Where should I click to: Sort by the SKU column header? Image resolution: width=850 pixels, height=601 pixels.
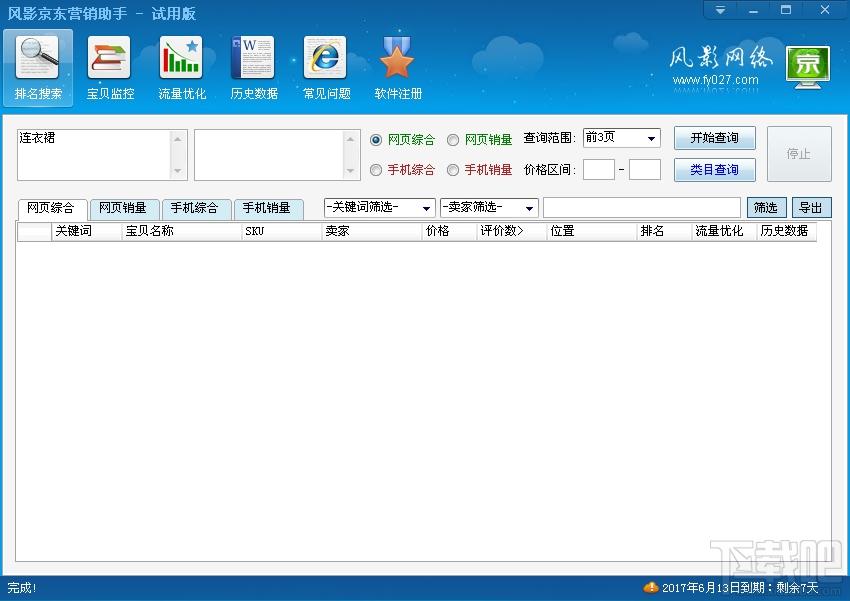(281, 231)
